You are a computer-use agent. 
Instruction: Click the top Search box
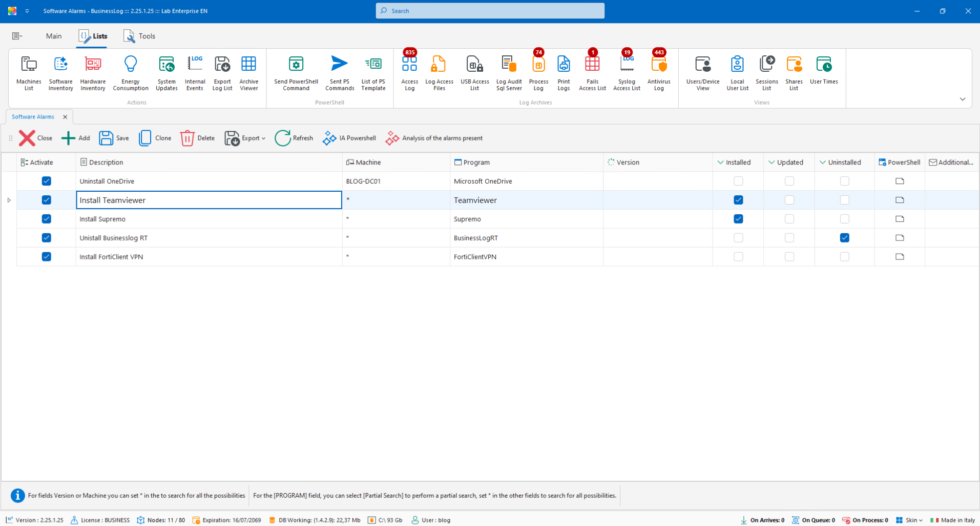[490, 11]
